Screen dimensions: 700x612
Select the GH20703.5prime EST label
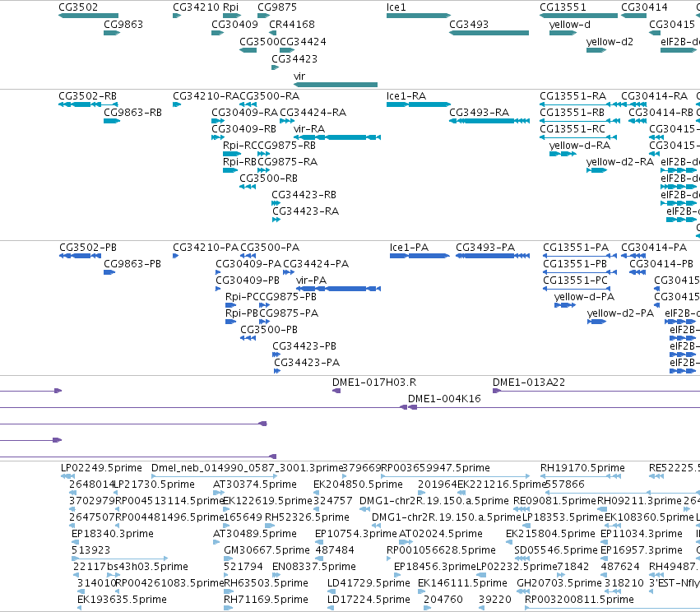pyautogui.click(x=559, y=584)
